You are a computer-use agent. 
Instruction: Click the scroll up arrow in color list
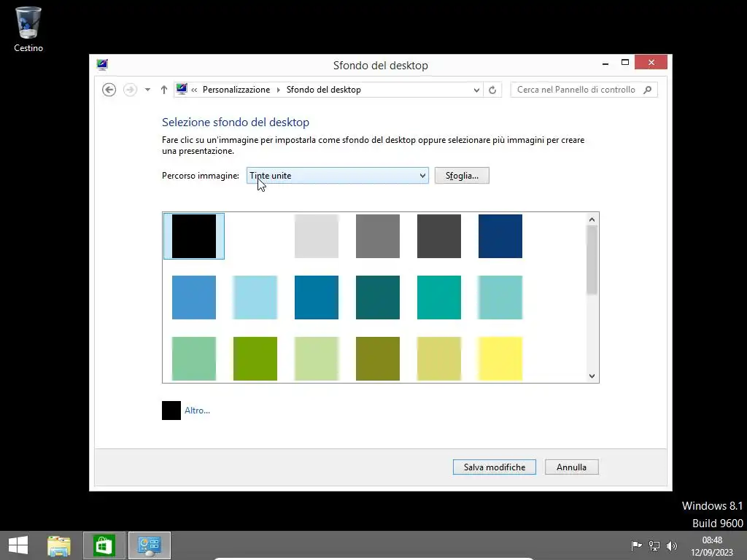pos(592,219)
